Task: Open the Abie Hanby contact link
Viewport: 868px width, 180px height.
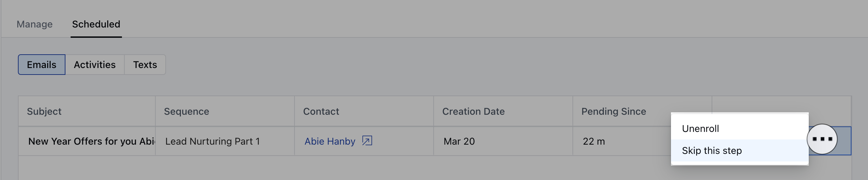Action: pos(330,141)
